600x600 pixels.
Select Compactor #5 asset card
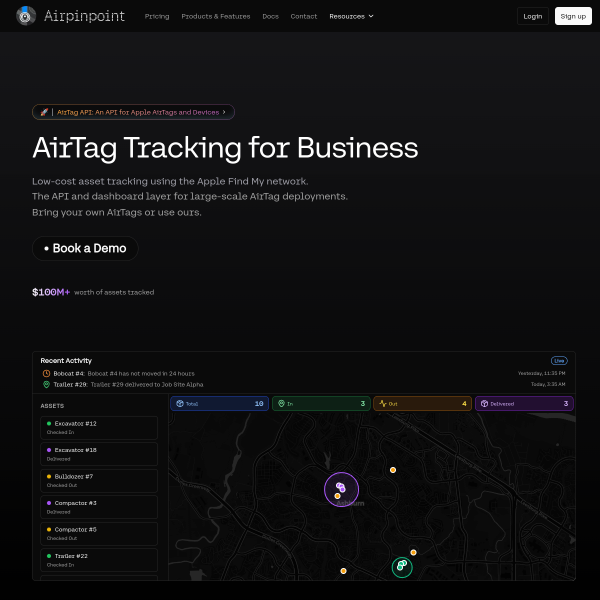click(x=99, y=534)
